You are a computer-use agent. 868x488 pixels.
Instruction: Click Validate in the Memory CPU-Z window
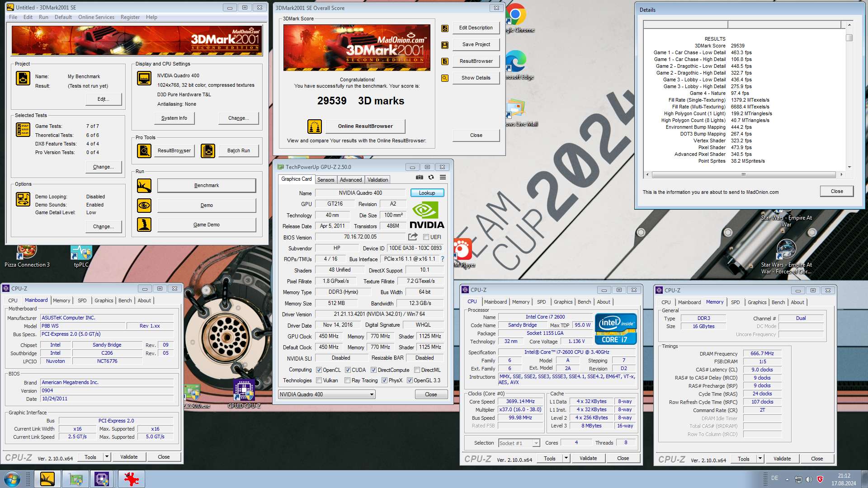(782, 459)
